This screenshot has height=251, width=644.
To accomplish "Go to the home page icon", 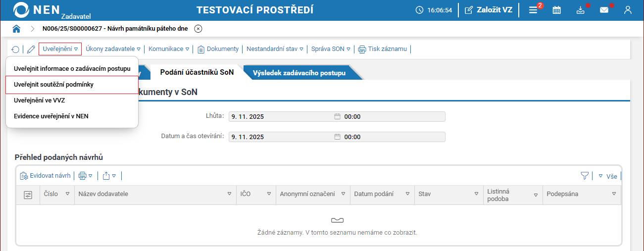I will click(x=16, y=29).
